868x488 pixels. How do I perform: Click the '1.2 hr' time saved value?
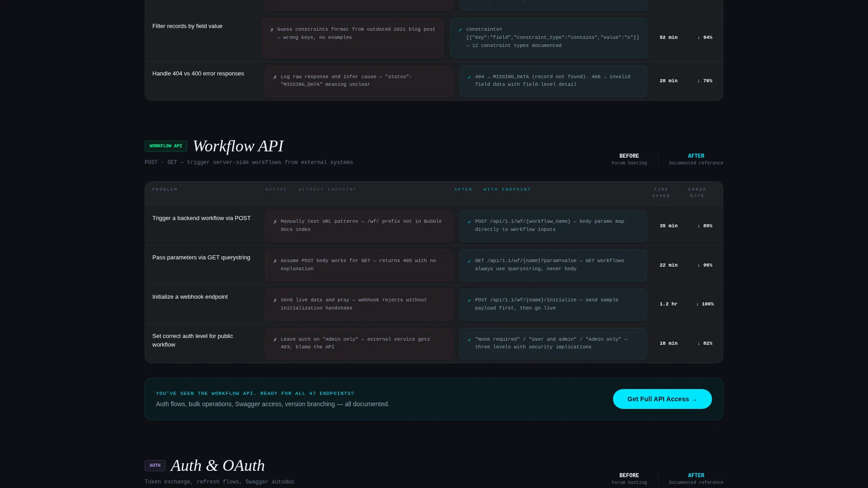[668, 304]
